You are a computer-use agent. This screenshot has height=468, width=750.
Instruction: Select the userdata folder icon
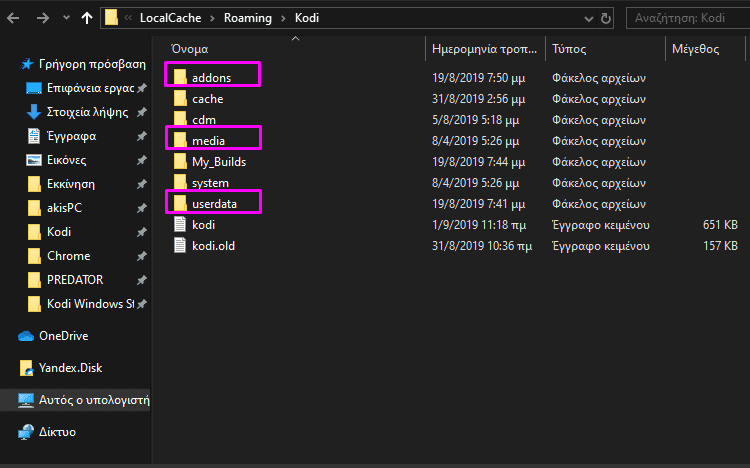click(180, 203)
